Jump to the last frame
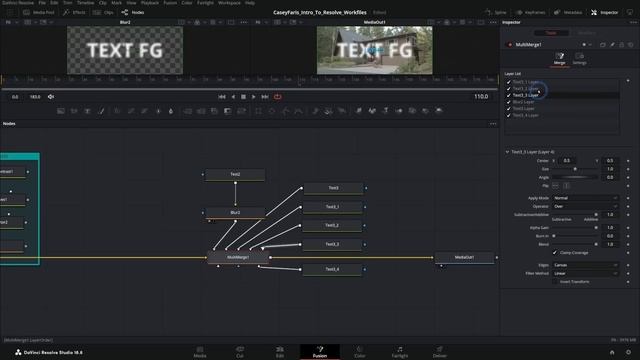The width and height of the screenshot is (640, 360). (265, 97)
